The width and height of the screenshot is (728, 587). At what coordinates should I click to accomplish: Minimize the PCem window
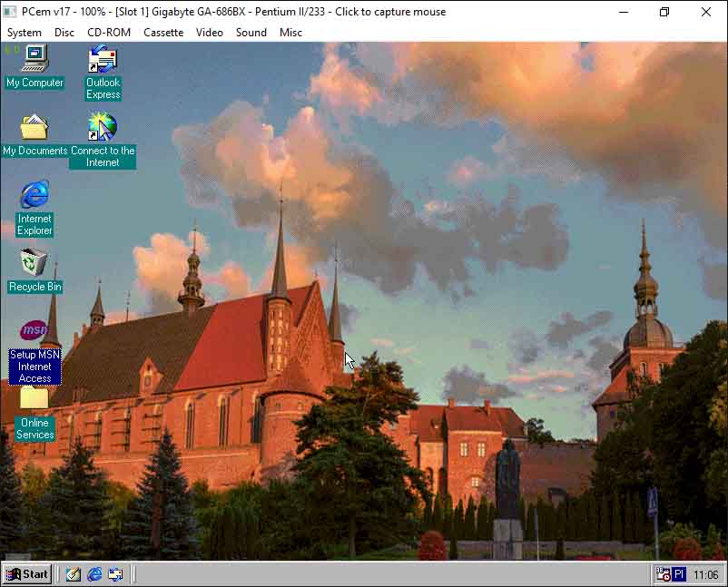[x=624, y=12]
